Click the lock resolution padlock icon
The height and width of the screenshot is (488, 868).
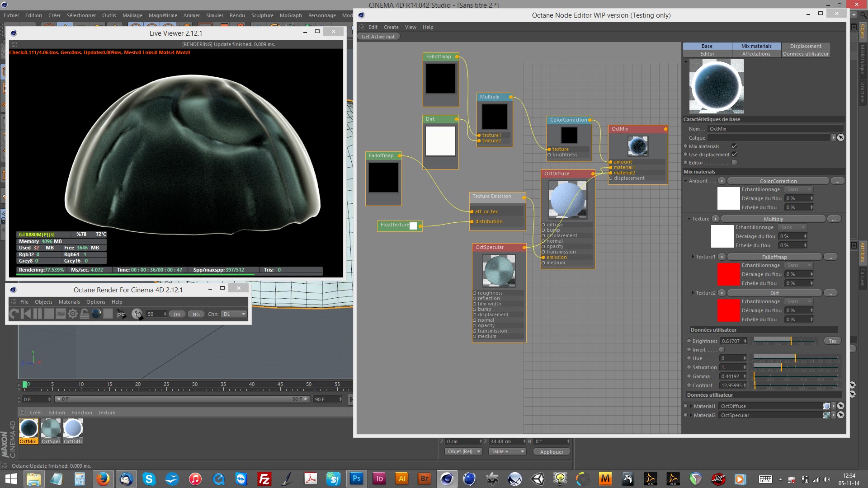(85, 314)
